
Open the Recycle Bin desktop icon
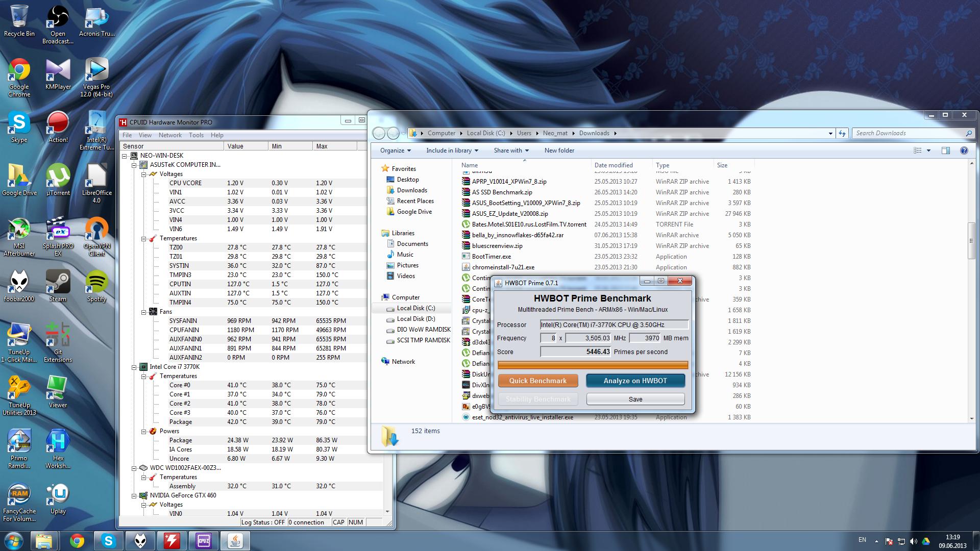click(x=19, y=21)
